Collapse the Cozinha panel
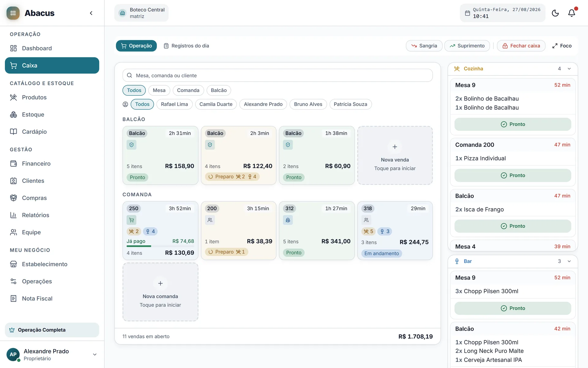 [x=569, y=69]
